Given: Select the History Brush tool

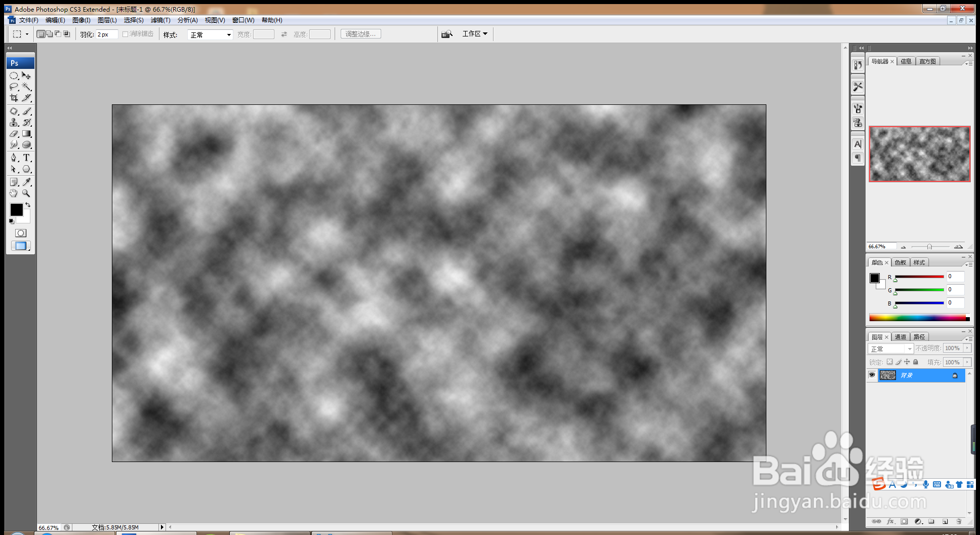Looking at the screenshot, I should point(26,122).
